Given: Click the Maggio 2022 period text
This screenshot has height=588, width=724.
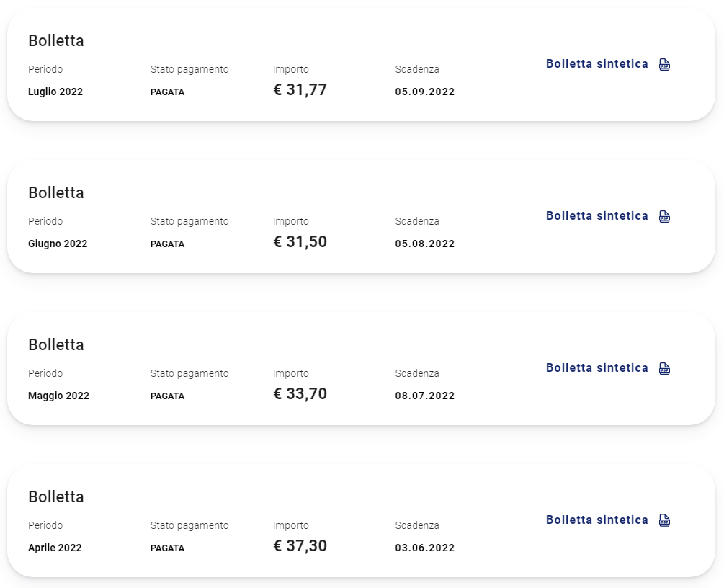Looking at the screenshot, I should [58, 396].
